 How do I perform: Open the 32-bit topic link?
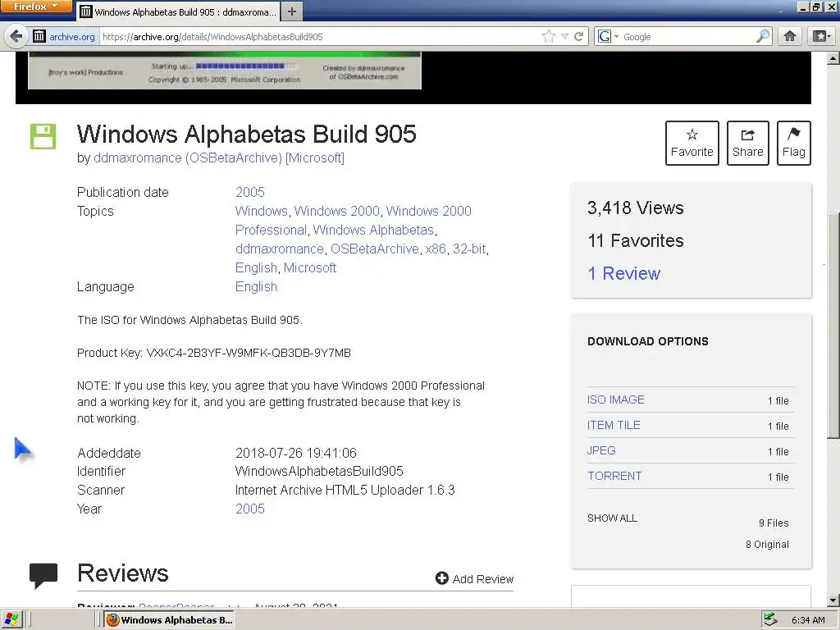pyautogui.click(x=469, y=249)
